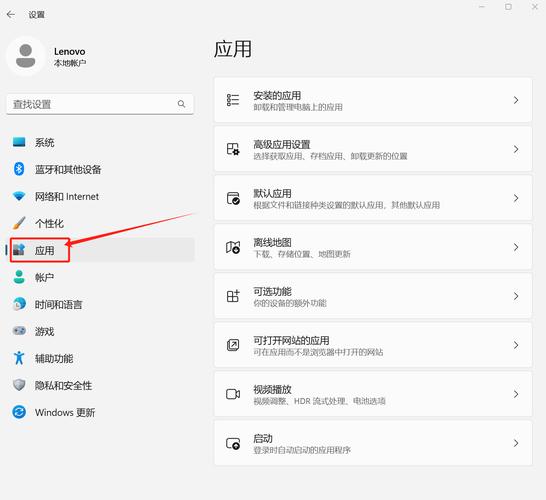Click the paintbrush icon for 个性化

[19, 223]
